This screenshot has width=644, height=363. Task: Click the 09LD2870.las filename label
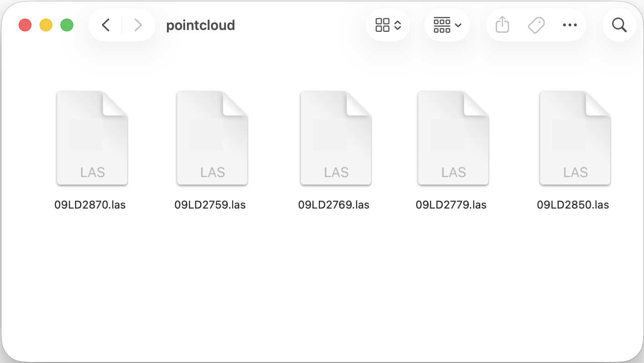(x=90, y=205)
